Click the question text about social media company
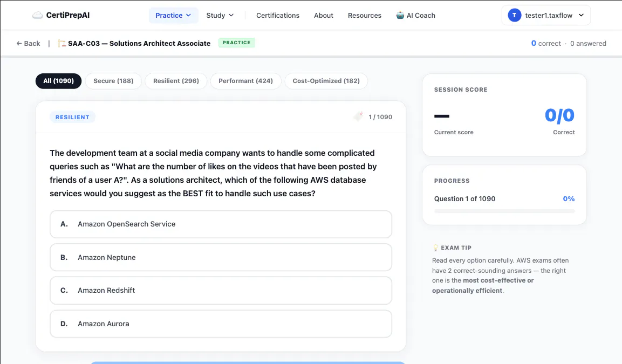Screen dimensions: 622x364 click(214, 173)
